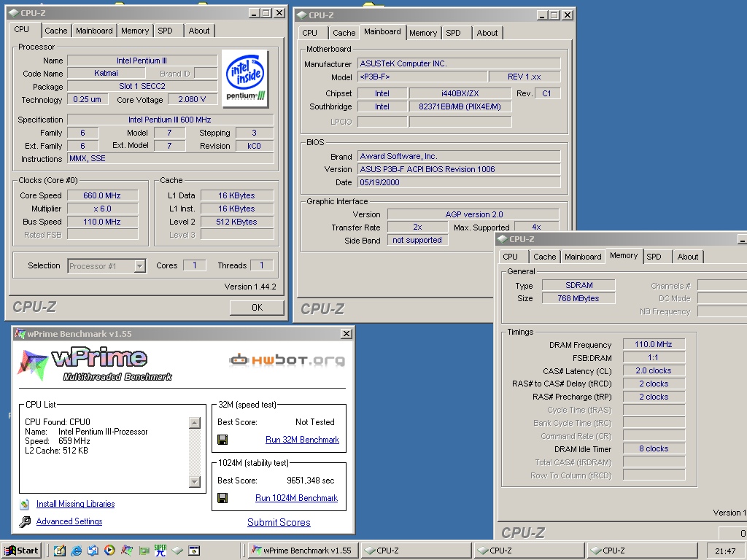
Task: Select Mainboard tab in the Memory window
Action: coord(583,257)
